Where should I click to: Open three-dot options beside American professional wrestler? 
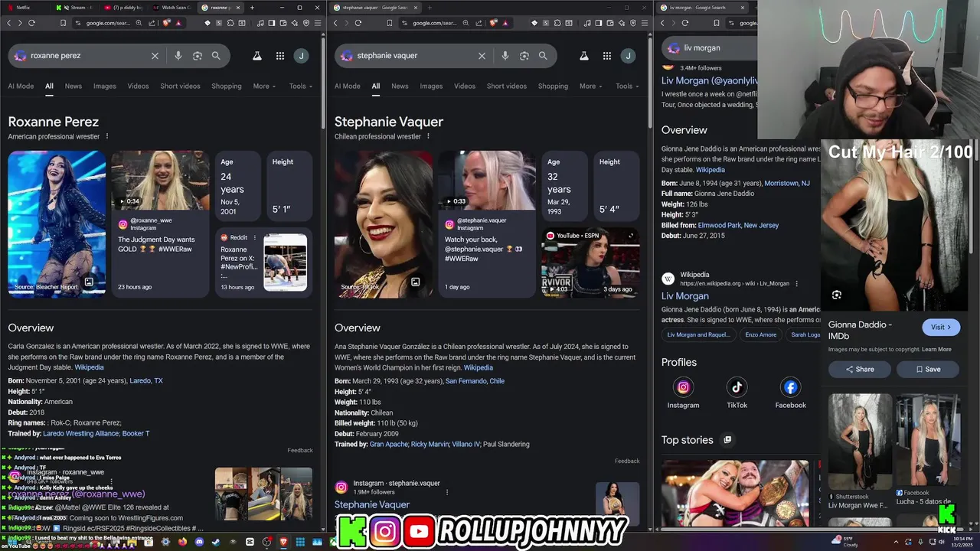[x=107, y=136]
